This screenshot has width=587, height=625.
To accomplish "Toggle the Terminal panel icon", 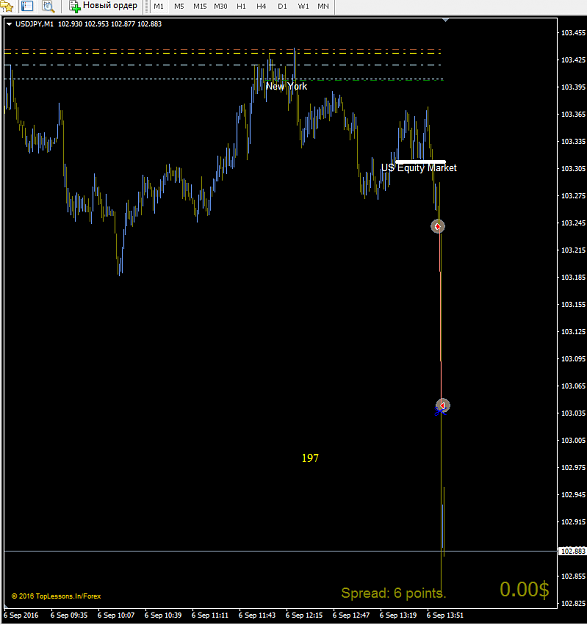I will point(27,6).
